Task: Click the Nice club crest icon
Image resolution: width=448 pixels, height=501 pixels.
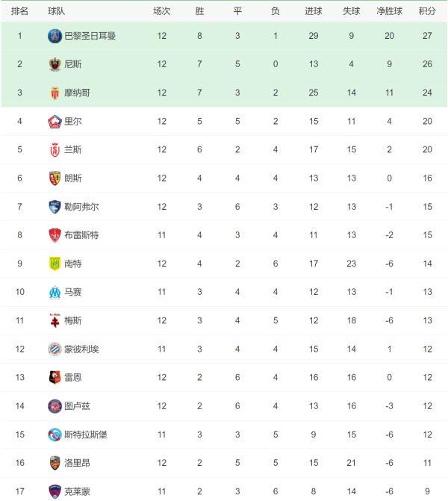Action: pyautogui.click(x=55, y=64)
